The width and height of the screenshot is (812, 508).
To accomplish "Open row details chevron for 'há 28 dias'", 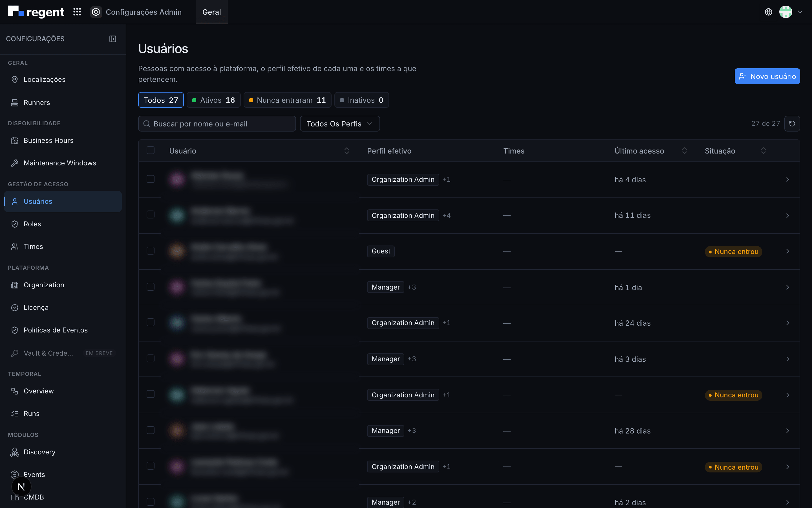I will pos(787,431).
